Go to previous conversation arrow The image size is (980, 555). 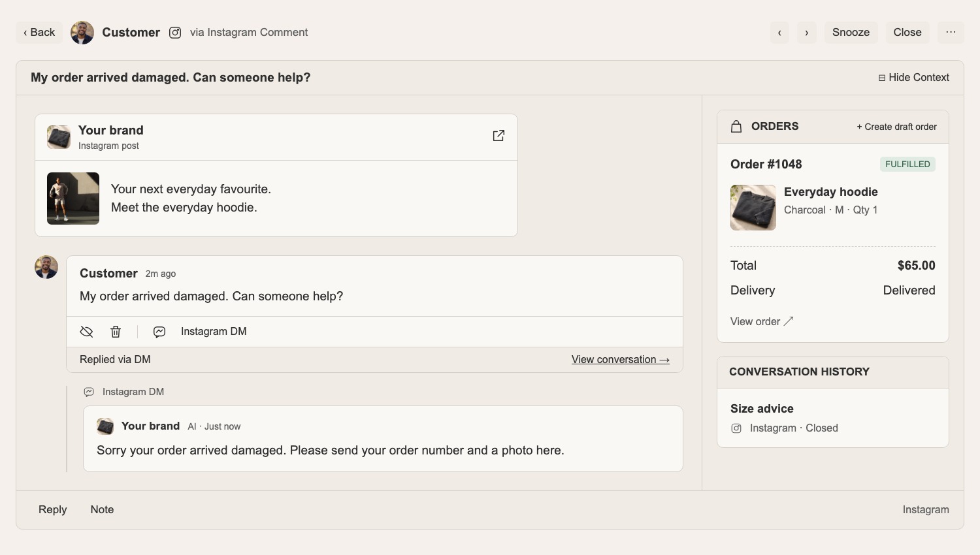pyautogui.click(x=779, y=33)
